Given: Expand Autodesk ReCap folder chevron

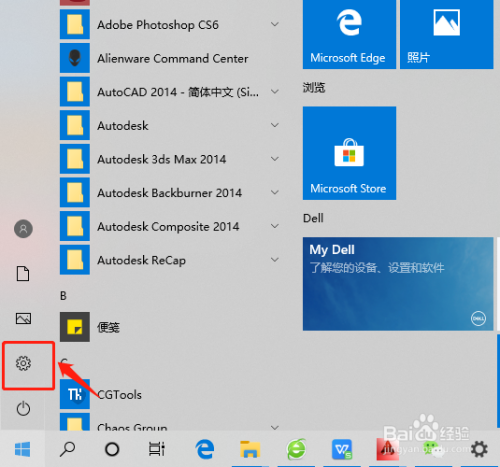Looking at the screenshot, I should [x=275, y=260].
